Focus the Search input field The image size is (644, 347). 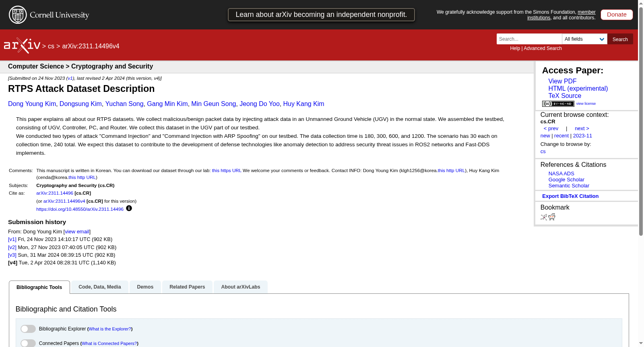point(529,39)
